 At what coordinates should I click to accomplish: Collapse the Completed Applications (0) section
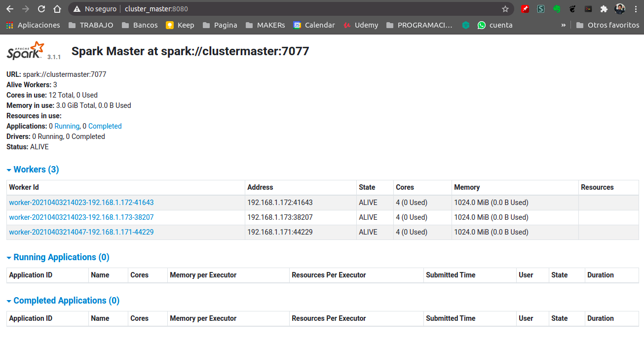(x=63, y=301)
